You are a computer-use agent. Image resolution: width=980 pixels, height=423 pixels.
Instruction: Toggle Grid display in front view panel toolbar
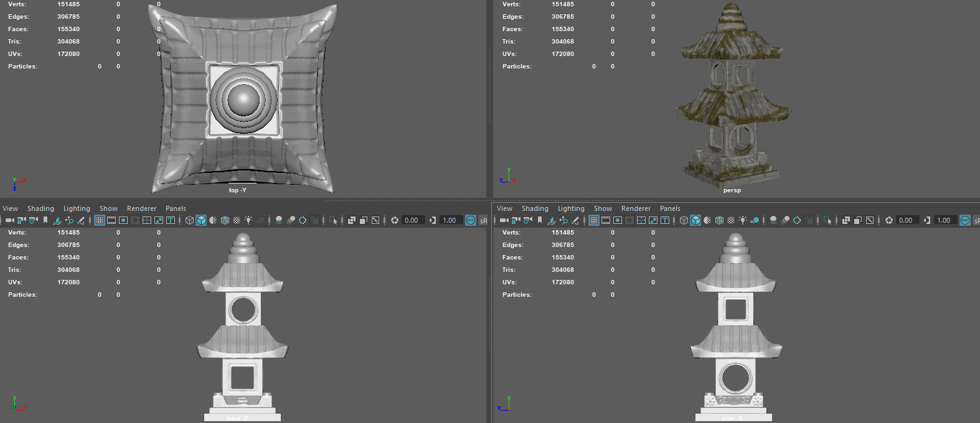pos(100,220)
